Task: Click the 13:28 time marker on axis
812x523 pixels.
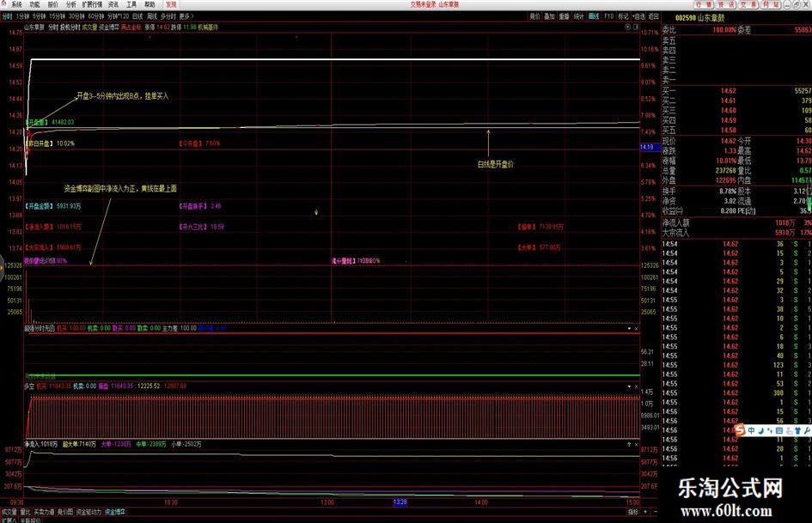Action: pyautogui.click(x=400, y=502)
